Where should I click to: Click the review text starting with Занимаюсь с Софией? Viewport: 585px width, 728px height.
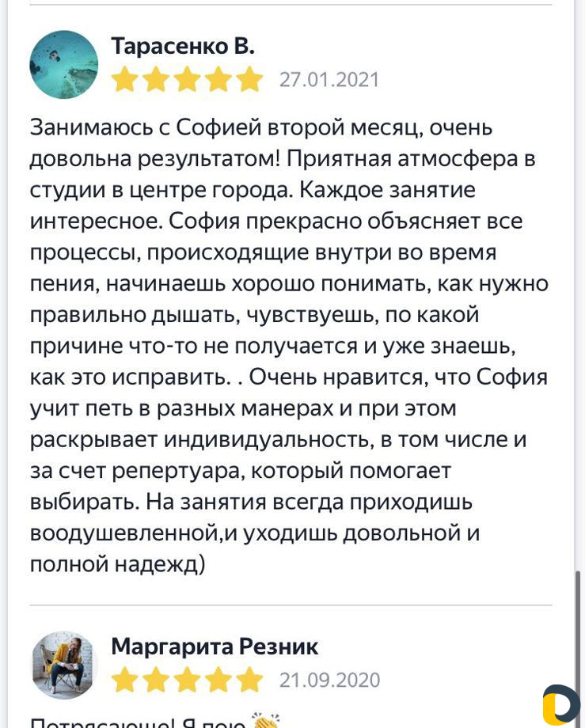click(289, 346)
